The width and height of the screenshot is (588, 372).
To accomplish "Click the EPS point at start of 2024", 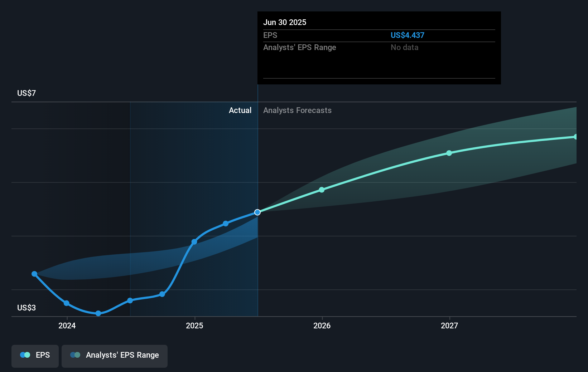I will [66, 303].
